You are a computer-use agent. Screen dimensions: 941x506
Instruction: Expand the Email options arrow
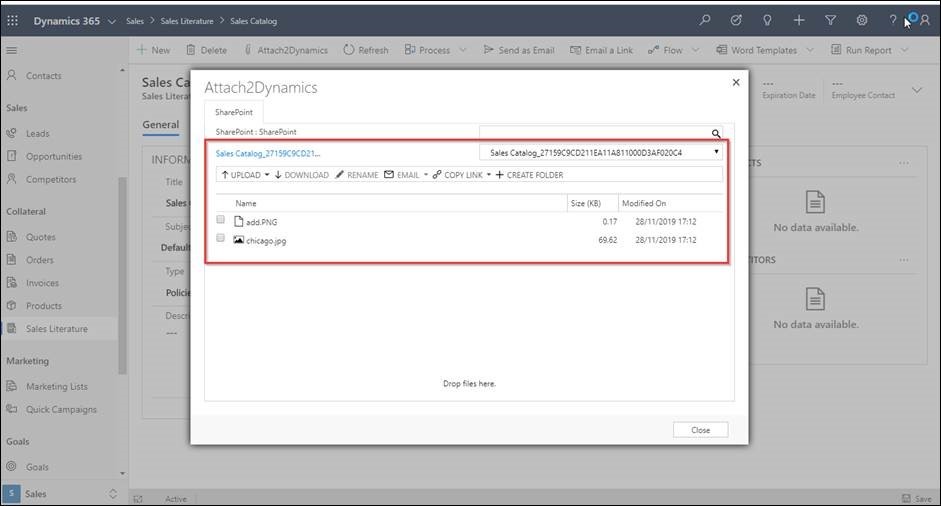point(425,175)
